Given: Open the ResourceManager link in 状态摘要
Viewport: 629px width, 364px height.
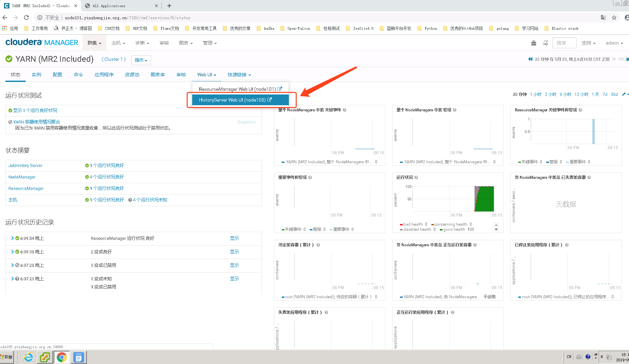Looking at the screenshot, I should (26, 189).
